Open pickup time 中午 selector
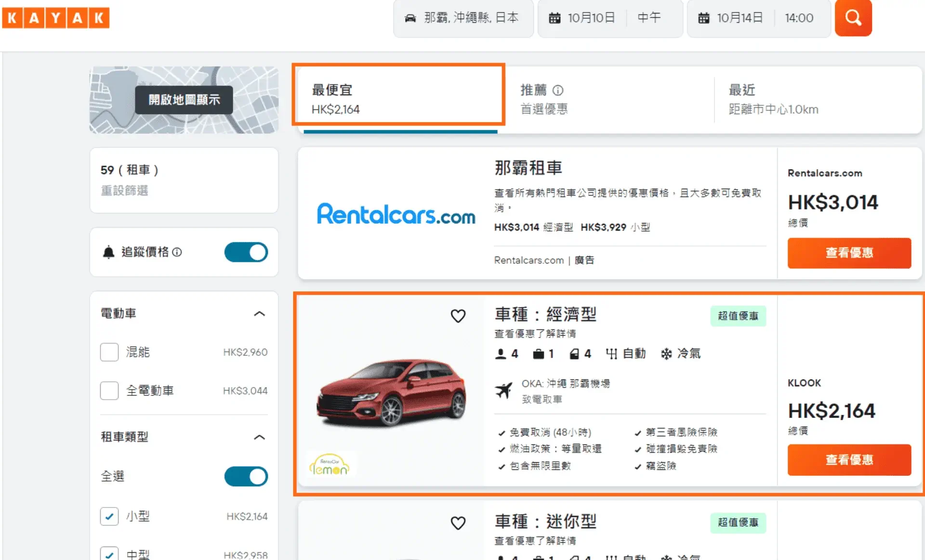The height and width of the screenshot is (560, 925). coord(649,18)
